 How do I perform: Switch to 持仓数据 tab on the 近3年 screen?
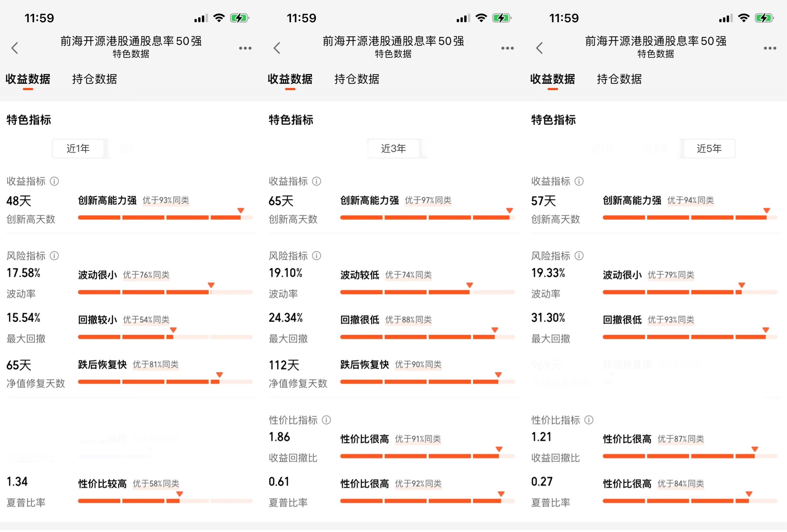pyautogui.click(x=357, y=79)
